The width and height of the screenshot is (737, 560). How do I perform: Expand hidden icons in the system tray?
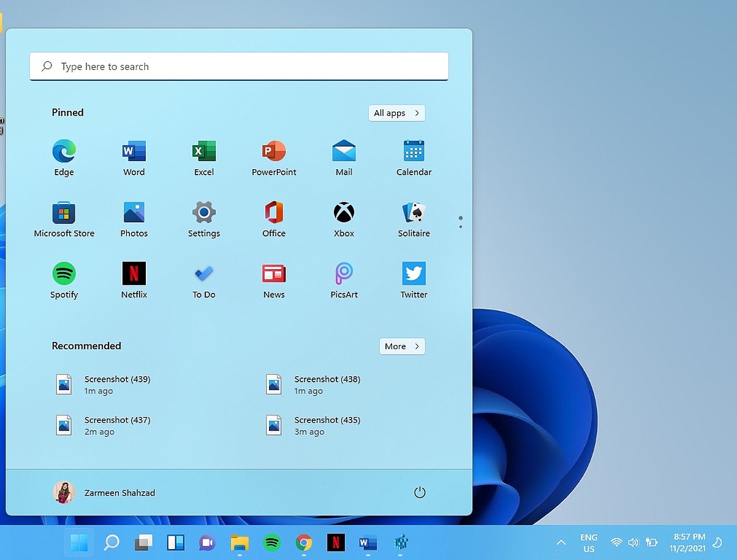561,542
